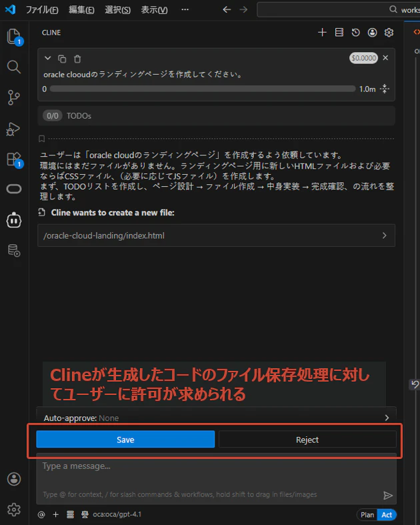The width and height of the screenshot is (420, 525).
Task: Expand the 0/0 TODOs section
Action: tap(216, 116)
